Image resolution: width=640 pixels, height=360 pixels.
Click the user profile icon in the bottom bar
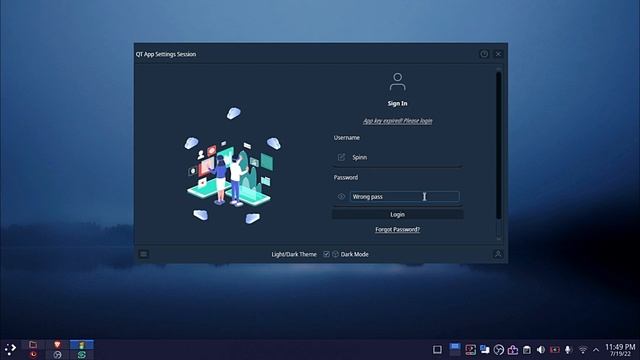498,254
